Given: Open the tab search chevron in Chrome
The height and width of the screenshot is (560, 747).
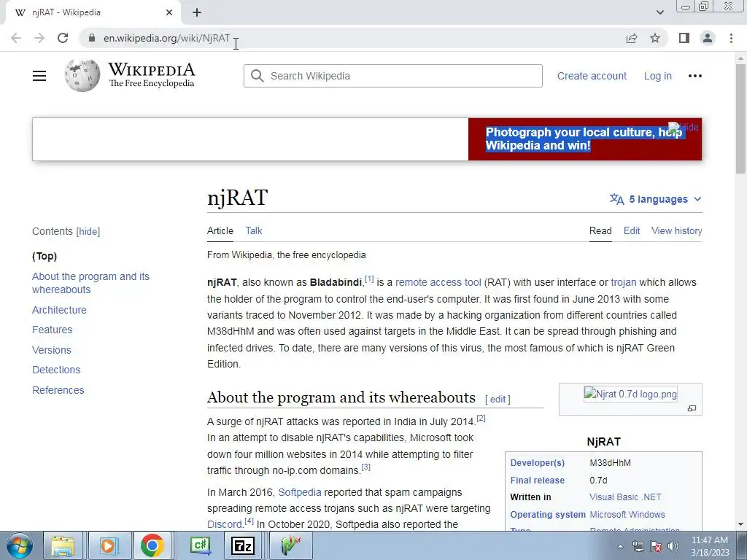Looking at the screenshot, I should [659, 12].
